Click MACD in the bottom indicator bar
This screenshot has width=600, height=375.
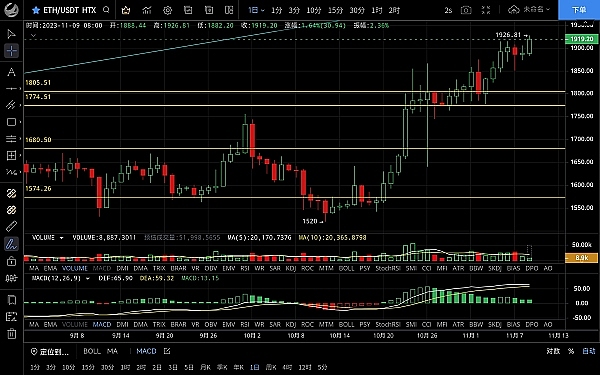[x=146, y=351]
